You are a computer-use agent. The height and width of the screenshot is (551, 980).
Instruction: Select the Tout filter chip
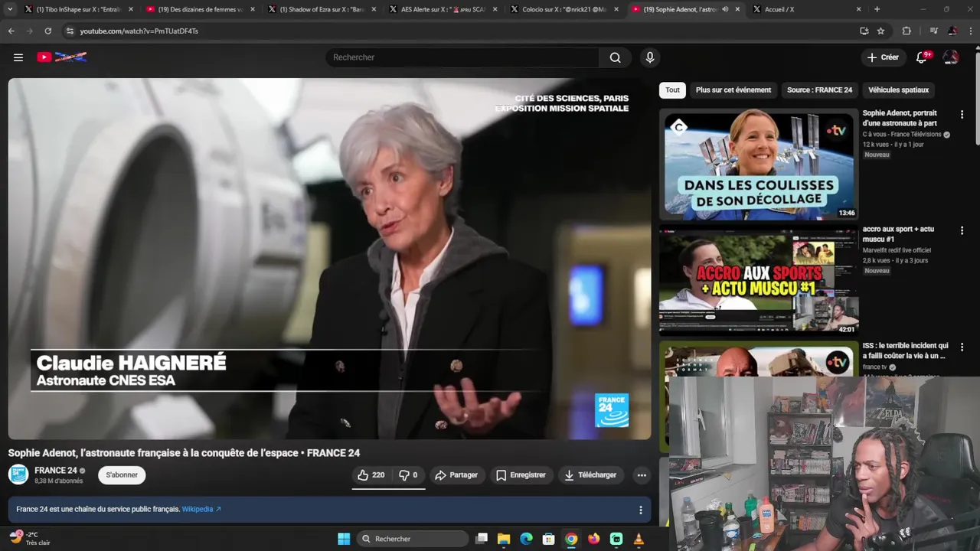(x=672, y=90)
